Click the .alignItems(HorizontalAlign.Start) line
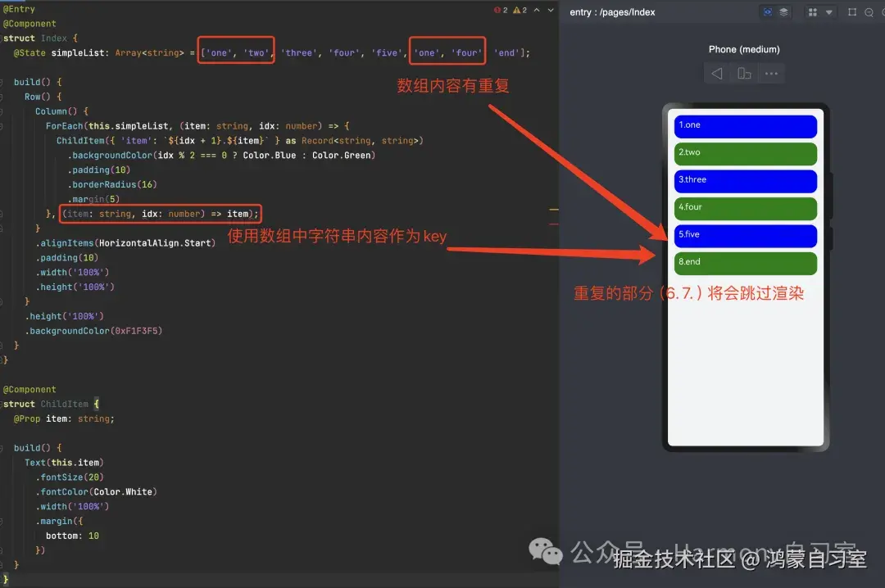Screen dimensions: 885x588 [126, 243]
